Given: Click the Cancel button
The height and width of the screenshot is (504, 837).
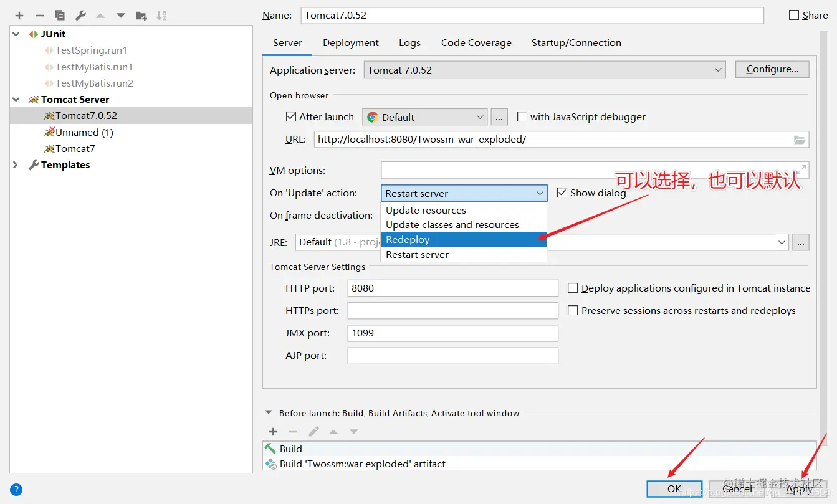Looking at the screenshot, I should 737,489.
